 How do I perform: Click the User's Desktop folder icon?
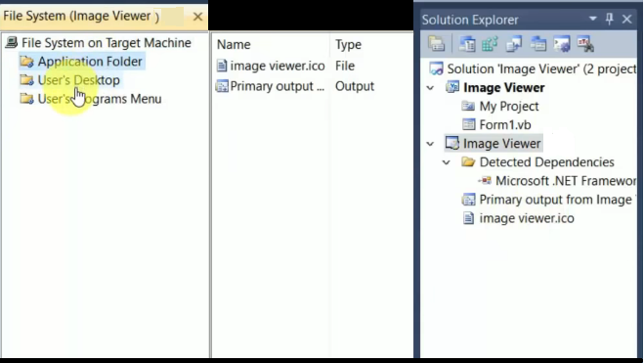tap(26, 80)
